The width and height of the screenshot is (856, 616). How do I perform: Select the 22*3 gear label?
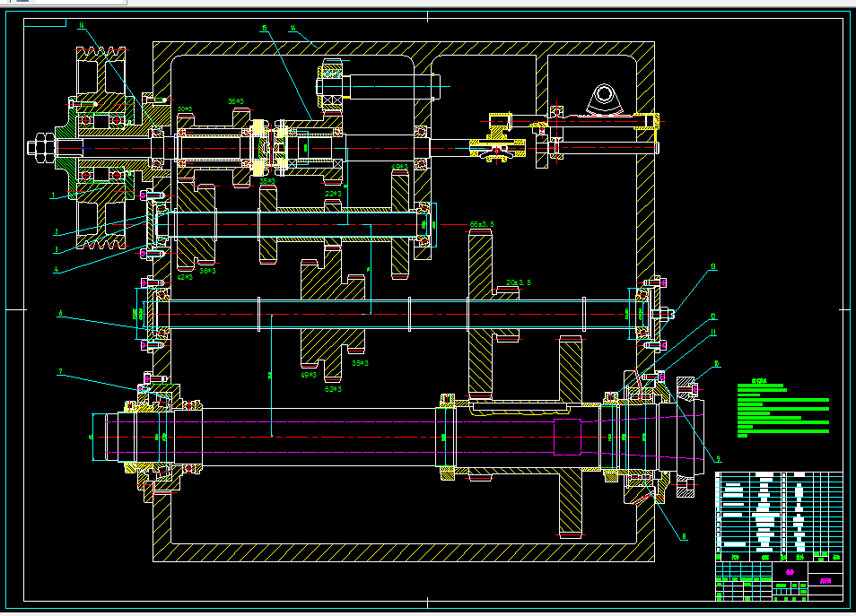(333, 194)
